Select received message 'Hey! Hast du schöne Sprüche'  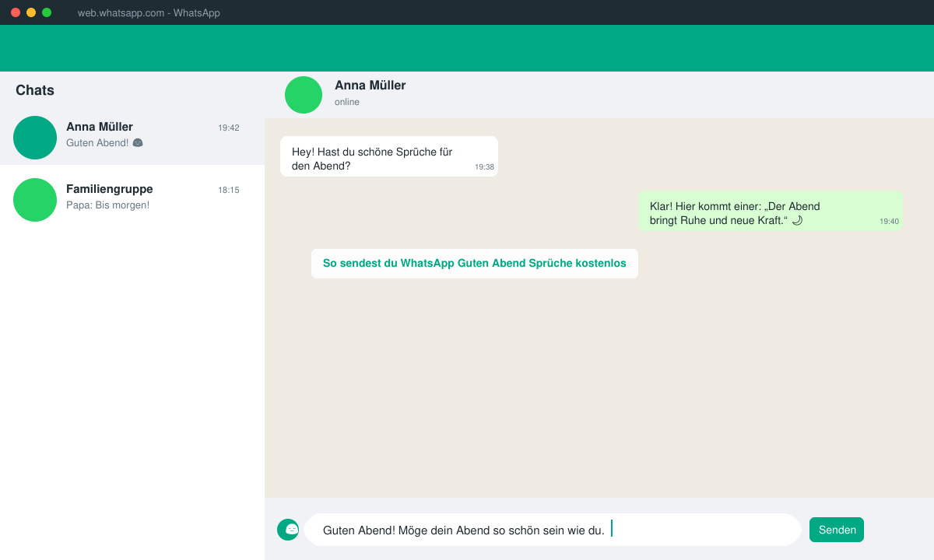[389, 156]
